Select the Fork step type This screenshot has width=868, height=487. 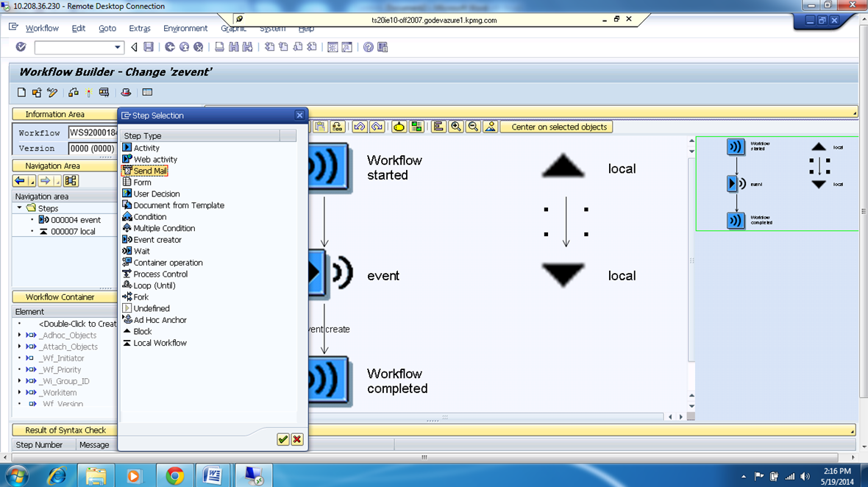click(x=140, y=296)
